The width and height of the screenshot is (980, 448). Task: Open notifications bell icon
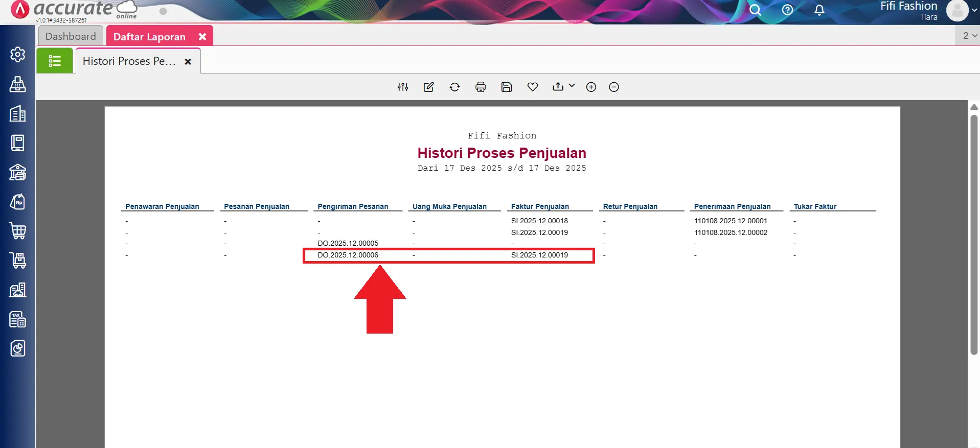click(x=819, y=10)
